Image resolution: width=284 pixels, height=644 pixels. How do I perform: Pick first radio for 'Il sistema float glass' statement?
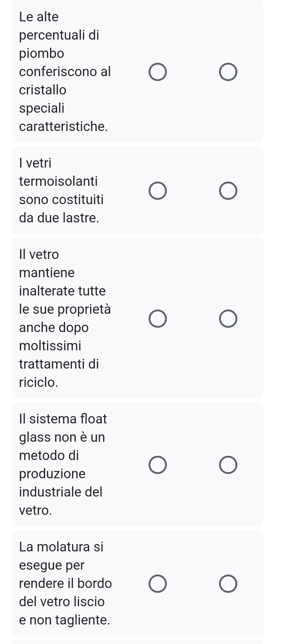click(158, 465)
